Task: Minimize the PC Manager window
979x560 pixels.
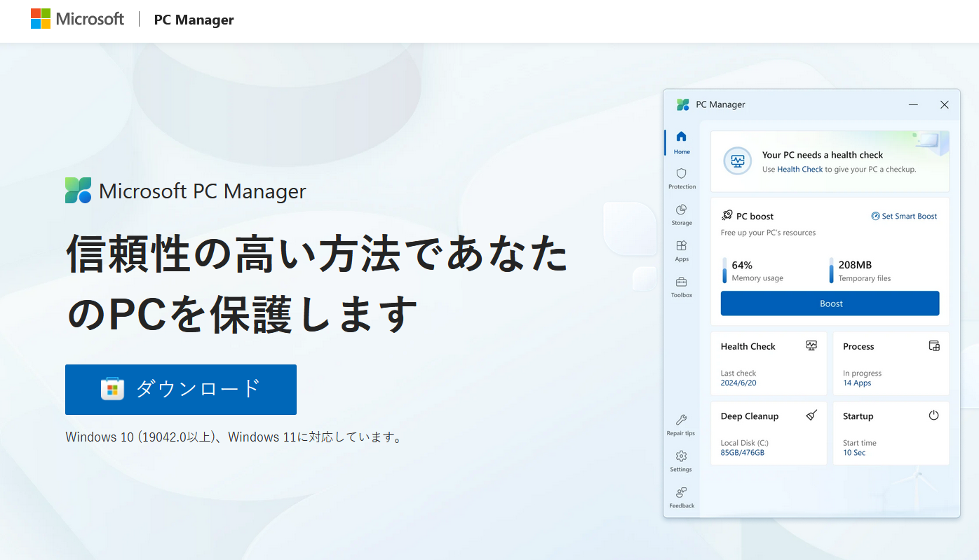Action: pos(913,104)
